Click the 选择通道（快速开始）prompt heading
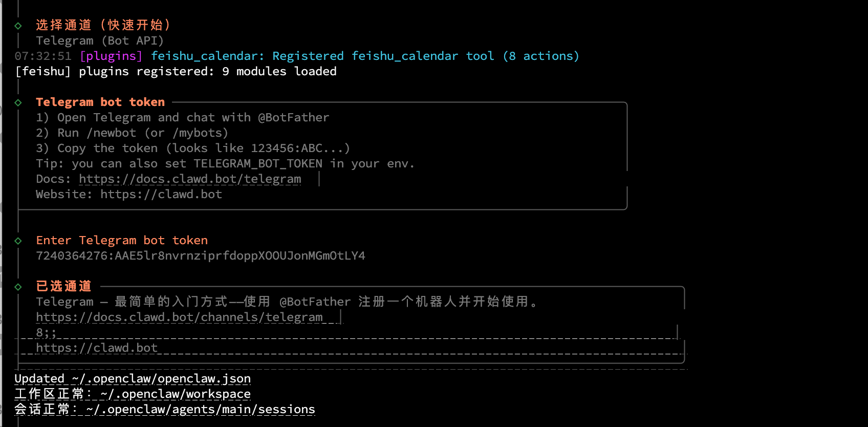The image size is (868, 427). click(x=102, y=25)
